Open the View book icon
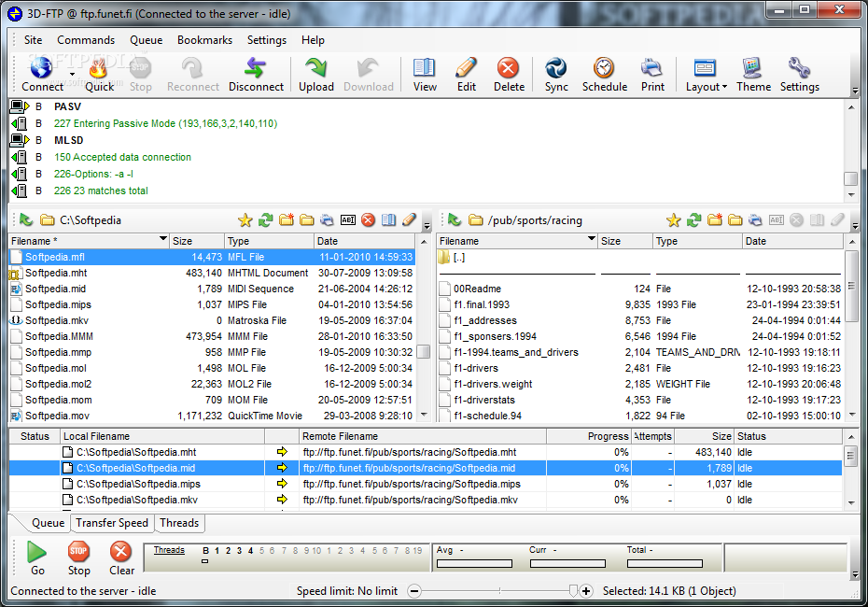The image size is (868, 607). click(424, 68)
